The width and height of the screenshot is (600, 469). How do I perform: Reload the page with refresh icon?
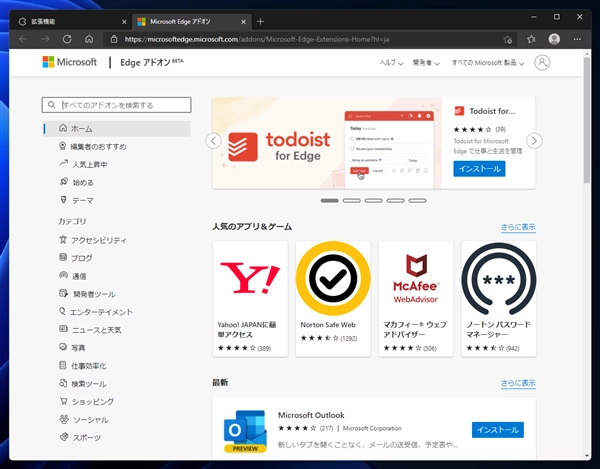click(67, 39)
